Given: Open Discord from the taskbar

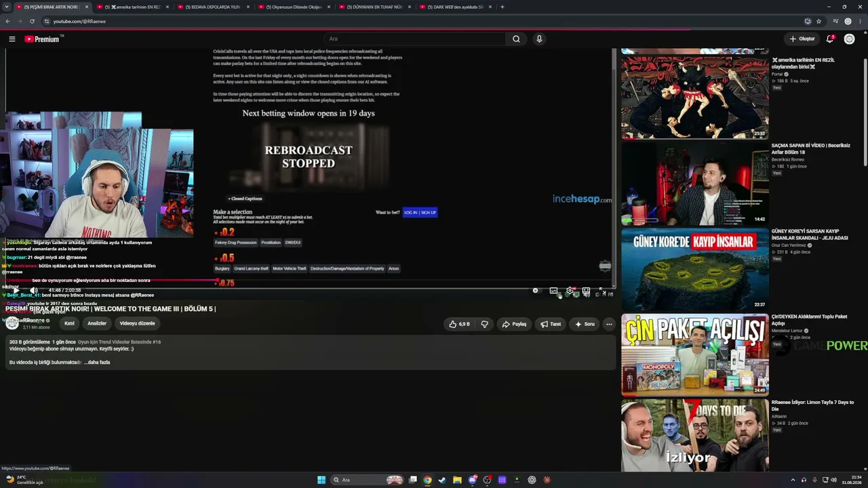Looking at the screenshot, I should 473,480.
